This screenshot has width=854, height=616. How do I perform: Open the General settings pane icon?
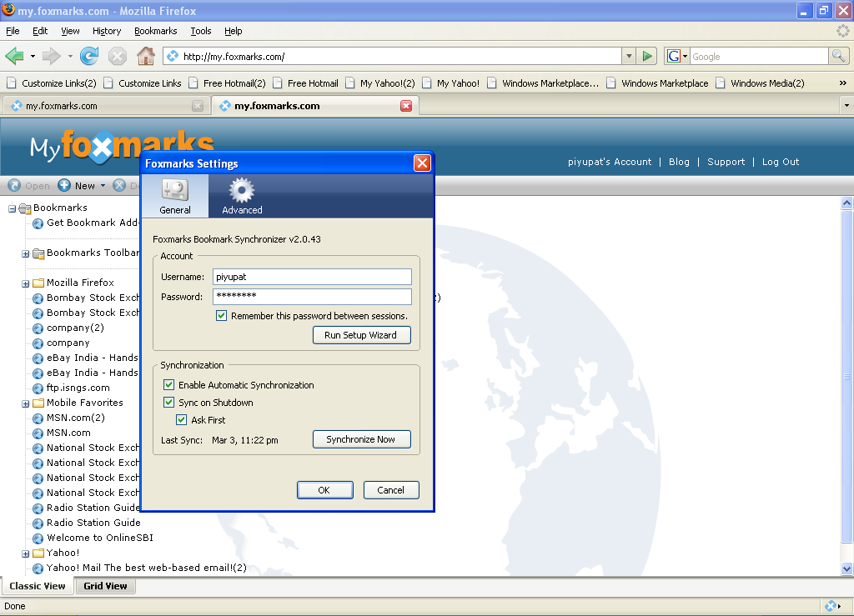tap(175, 197)
